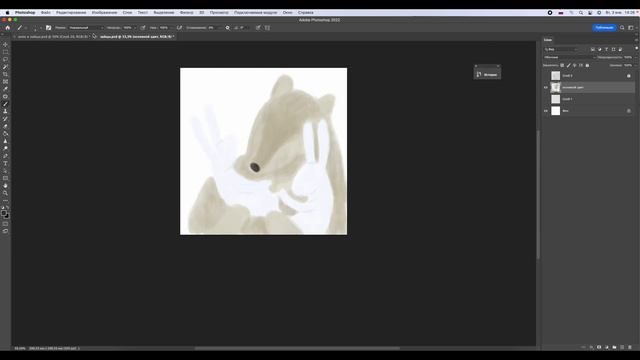640x360 pixels.
Task: Select the Zoom tool
Action: coord(5,193)
